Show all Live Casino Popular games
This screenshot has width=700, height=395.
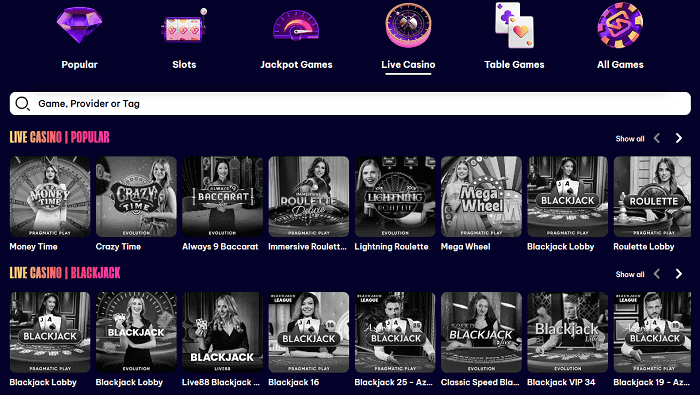tap(630, 139)
